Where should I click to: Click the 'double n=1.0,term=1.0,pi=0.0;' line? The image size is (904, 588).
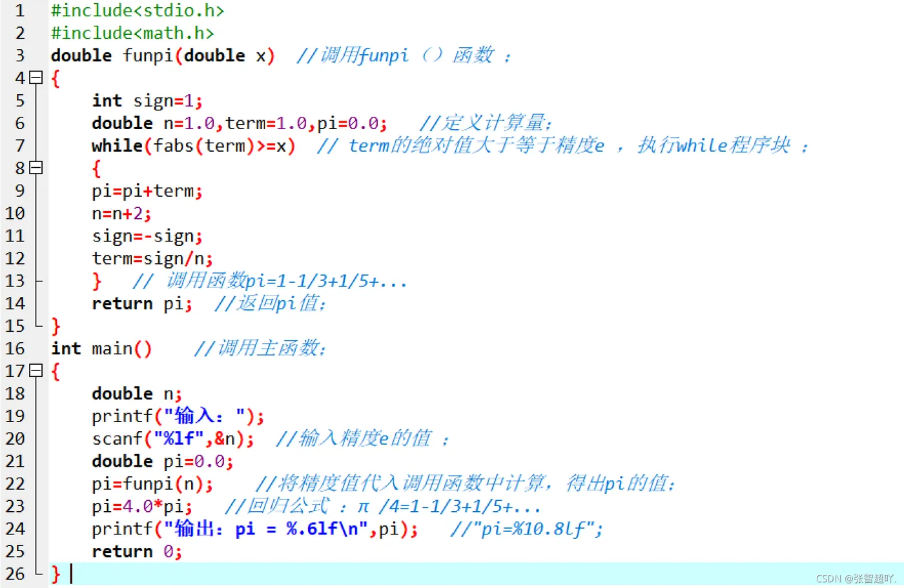click(240, 123)
